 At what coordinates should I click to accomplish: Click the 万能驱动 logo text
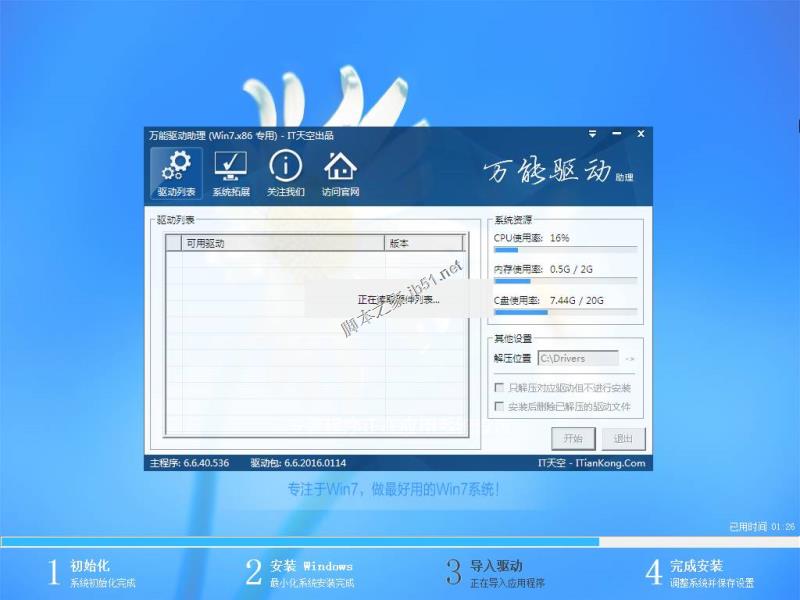pyautogui.click(x=558, y=171)
